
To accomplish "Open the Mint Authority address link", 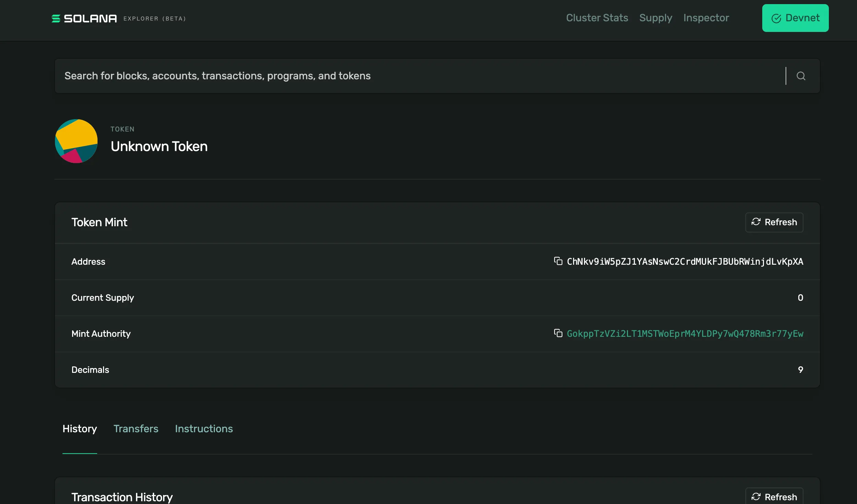I will (x=685, y=334).
